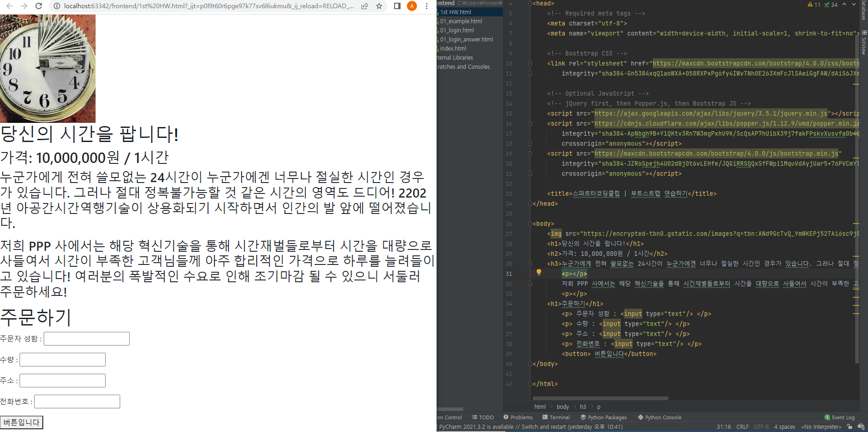
Task: Open the SciView tool window
Action: click(863, 42)
